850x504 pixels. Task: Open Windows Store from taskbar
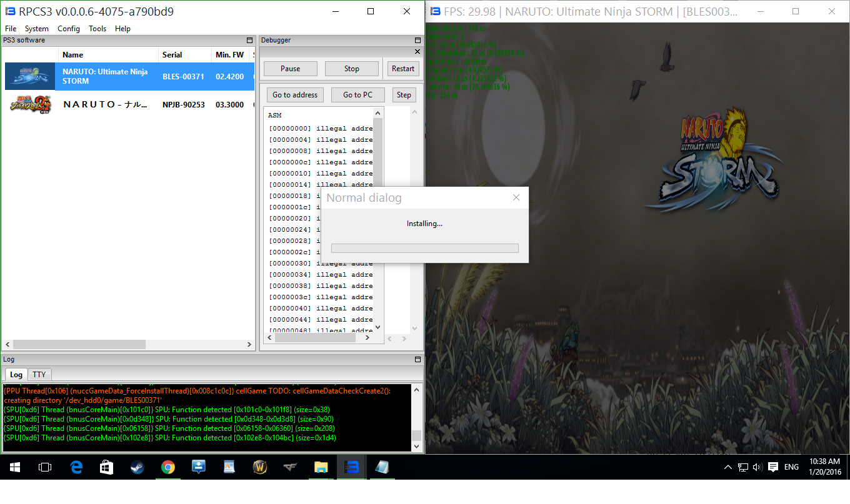click(x=106, y=467)
